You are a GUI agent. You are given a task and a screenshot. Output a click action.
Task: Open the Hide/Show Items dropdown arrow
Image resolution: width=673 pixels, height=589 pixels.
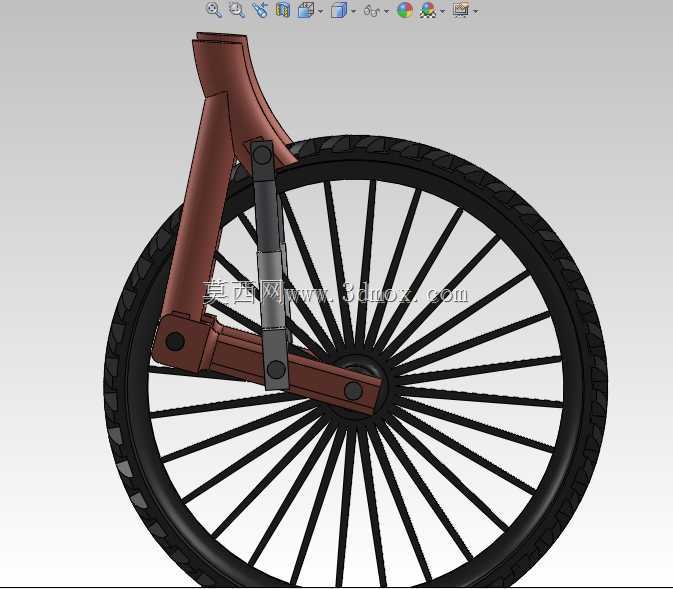coord(386,11)
